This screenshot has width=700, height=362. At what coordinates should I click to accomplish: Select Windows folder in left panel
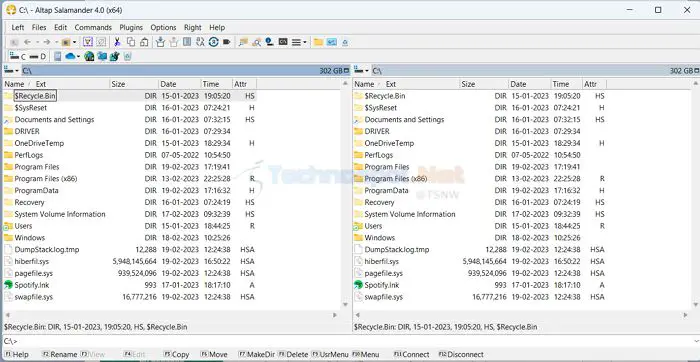tap(29, 237)
